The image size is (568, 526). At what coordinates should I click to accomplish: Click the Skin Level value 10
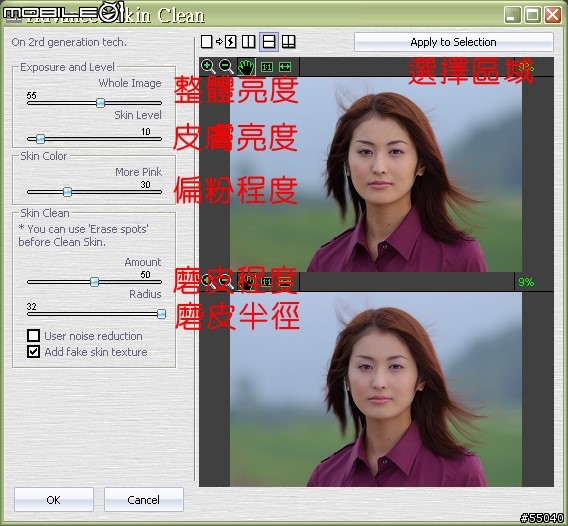pos(146,131)
